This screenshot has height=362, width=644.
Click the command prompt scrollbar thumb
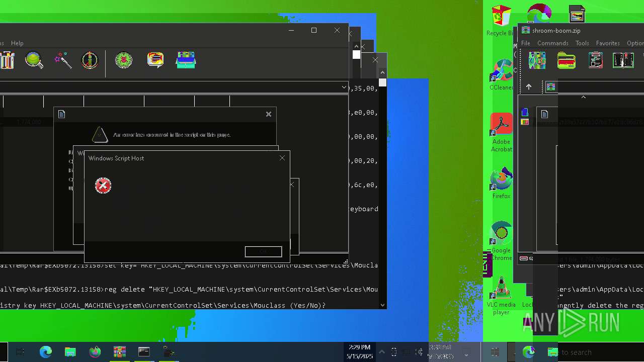pyautogui.click(x=383, y=82)
